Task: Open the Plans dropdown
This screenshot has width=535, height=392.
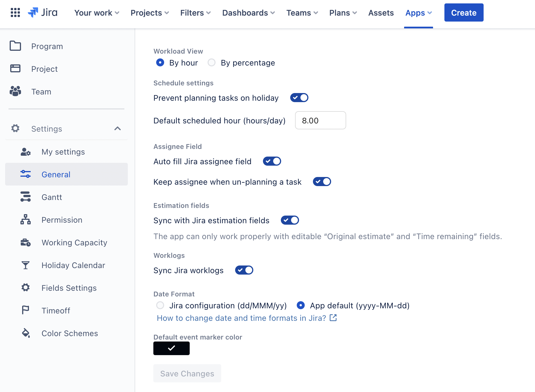Action: coord(343,13)
